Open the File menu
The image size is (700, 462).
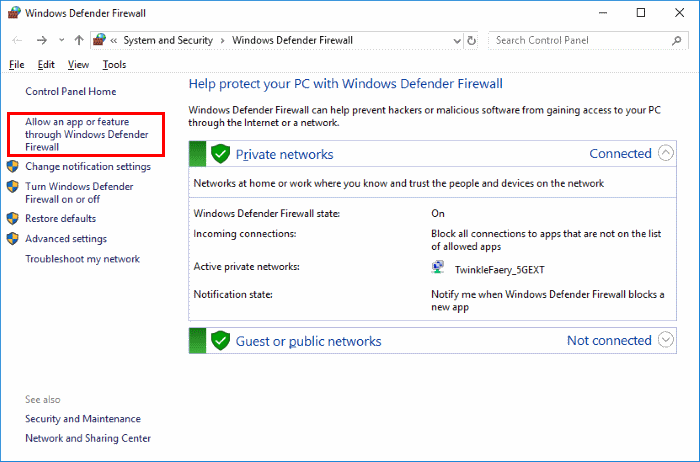16,64
